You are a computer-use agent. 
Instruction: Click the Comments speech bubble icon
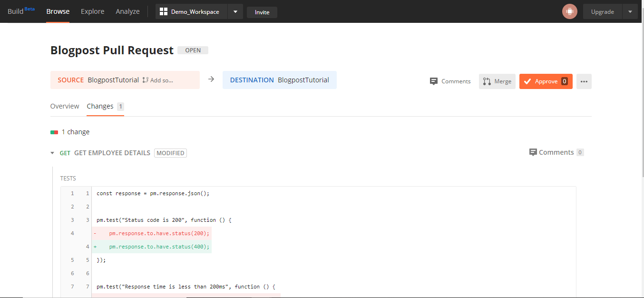point(433,81)
